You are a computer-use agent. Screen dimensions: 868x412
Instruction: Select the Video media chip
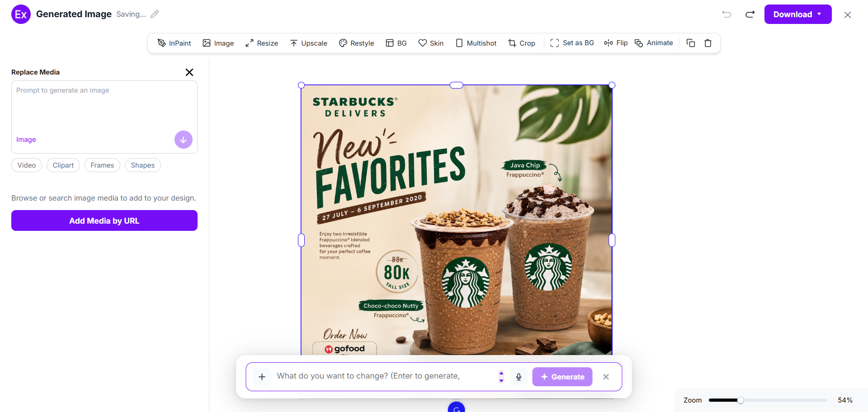click(x=27, y=165)
